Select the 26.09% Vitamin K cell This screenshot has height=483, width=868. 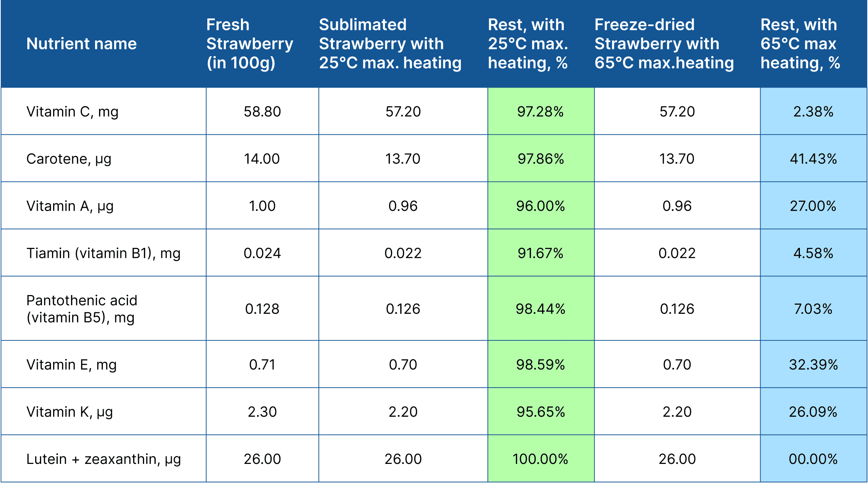click(813, 412)
